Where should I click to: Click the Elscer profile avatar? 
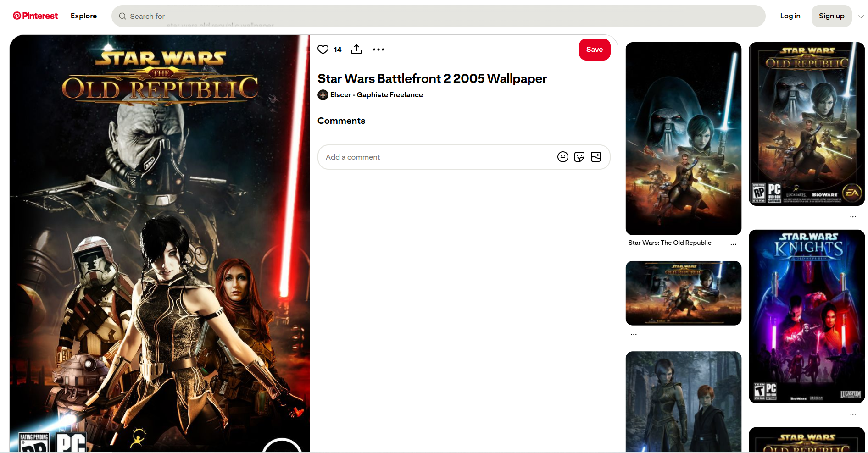[323, 95]
